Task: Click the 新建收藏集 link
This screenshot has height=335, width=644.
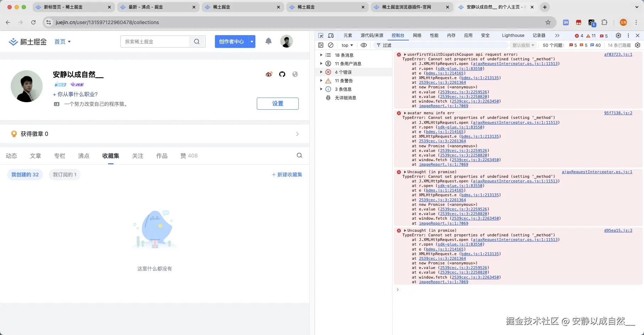Action: coord(287,175)
